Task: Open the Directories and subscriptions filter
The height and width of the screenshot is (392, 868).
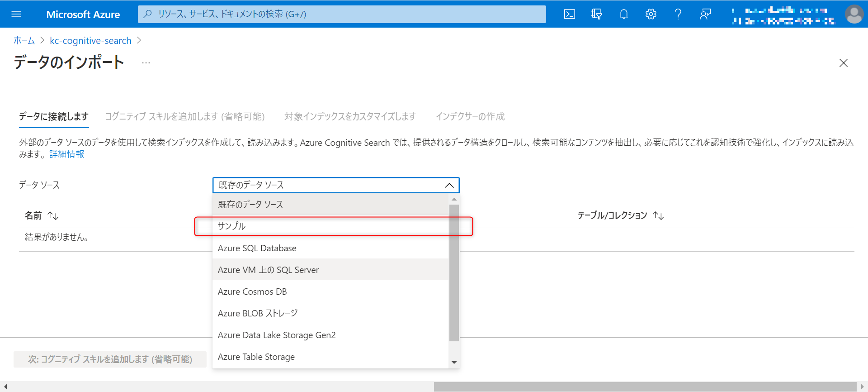Action: coord(597,14)
